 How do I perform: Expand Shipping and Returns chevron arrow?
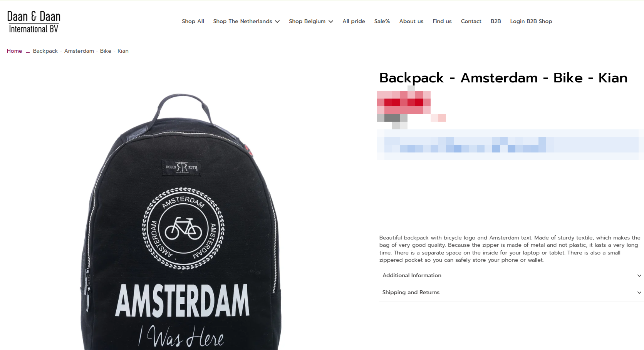[639, 293]
